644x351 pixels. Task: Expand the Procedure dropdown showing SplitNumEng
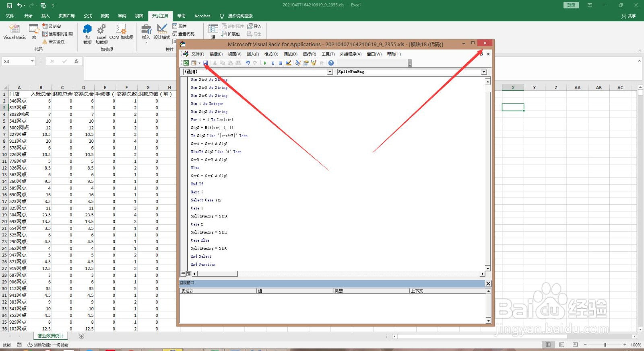point(484,72)
